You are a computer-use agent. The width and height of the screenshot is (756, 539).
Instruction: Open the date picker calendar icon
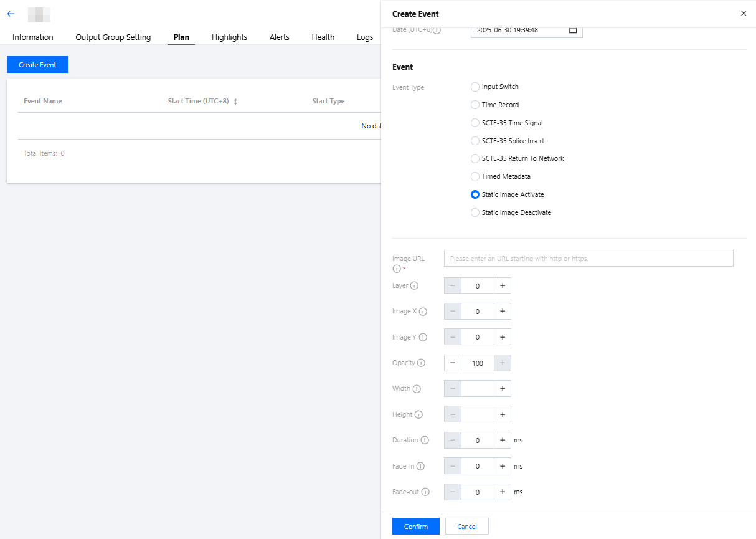573,30
